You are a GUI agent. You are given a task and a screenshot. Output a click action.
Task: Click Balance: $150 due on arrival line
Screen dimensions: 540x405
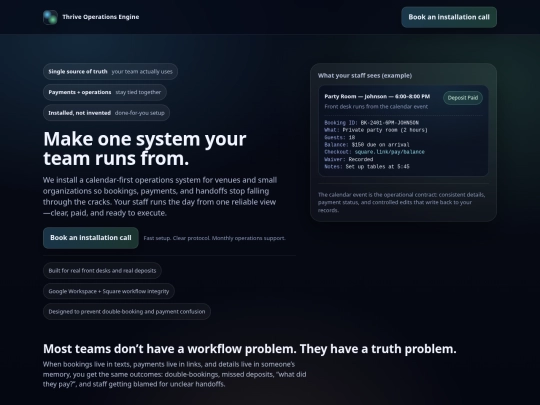pos(367,145)
